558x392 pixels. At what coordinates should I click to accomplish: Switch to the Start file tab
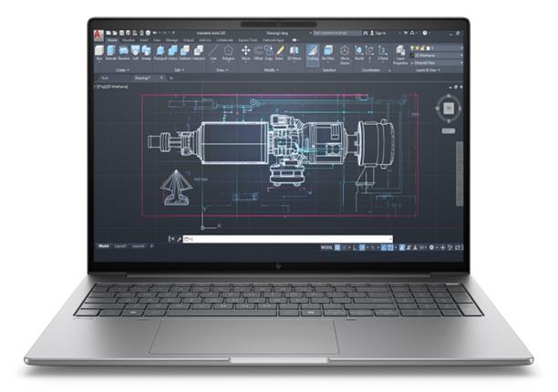[105, 77]
